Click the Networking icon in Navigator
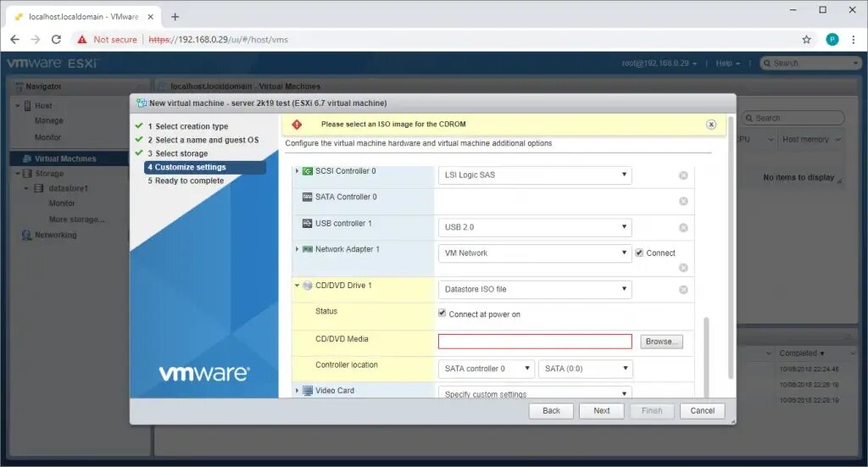868x467 pixels. 26,235
